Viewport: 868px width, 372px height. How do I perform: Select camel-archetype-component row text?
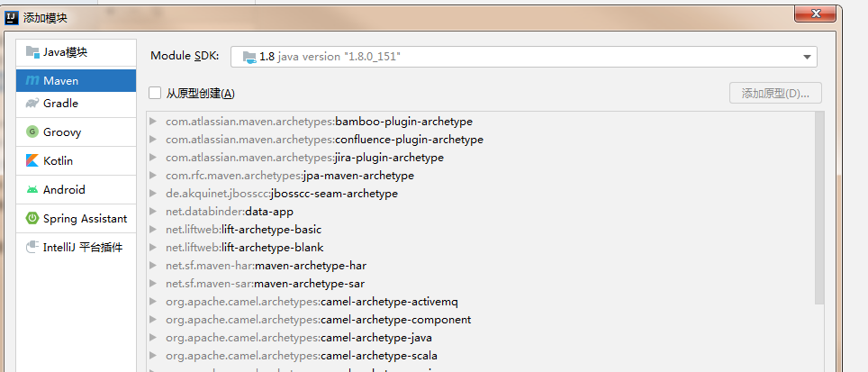pos(319,320)
